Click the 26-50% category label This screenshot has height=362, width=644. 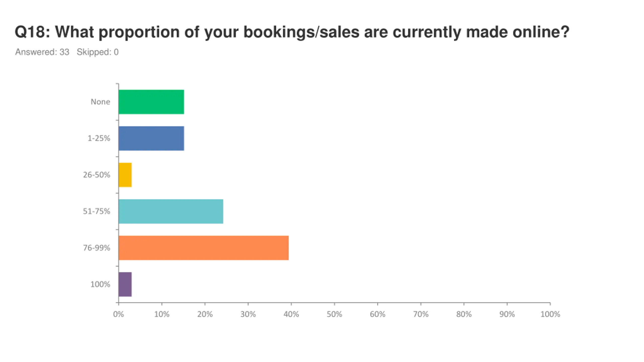tap(97, 175)
